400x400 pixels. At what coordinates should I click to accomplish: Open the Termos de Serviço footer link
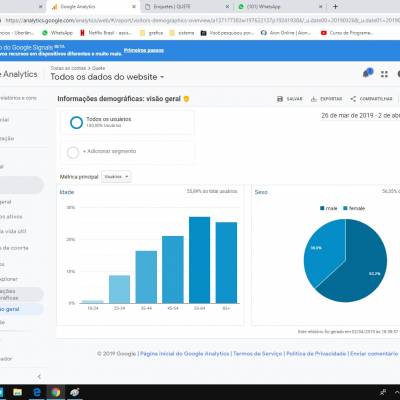(257, 354)
